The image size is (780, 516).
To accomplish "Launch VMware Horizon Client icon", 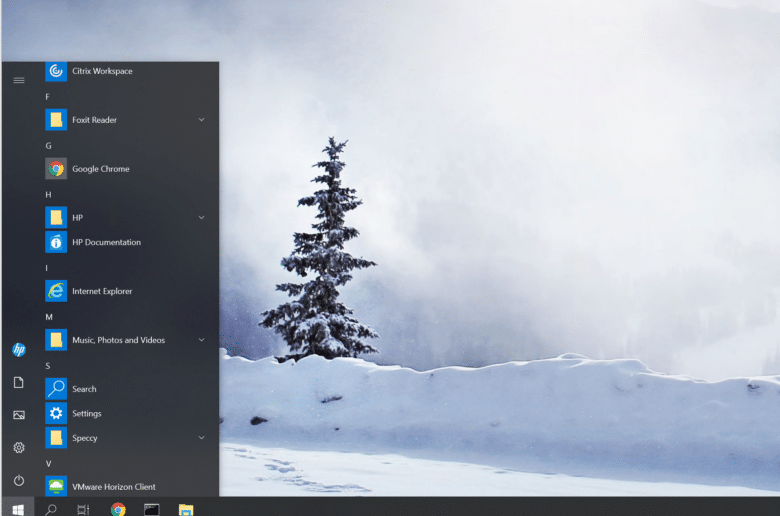I will (x=56, y=486).
